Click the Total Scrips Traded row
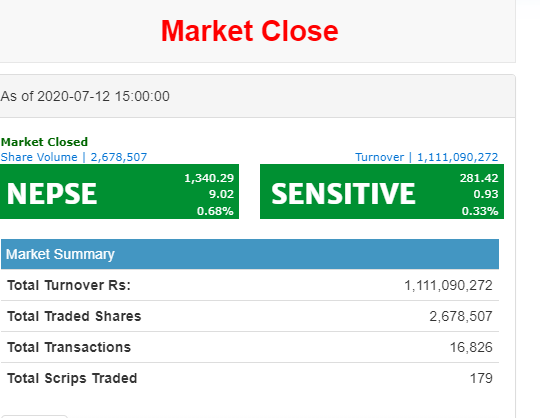This screenshot has height=418, width=540. coord(250,378)
